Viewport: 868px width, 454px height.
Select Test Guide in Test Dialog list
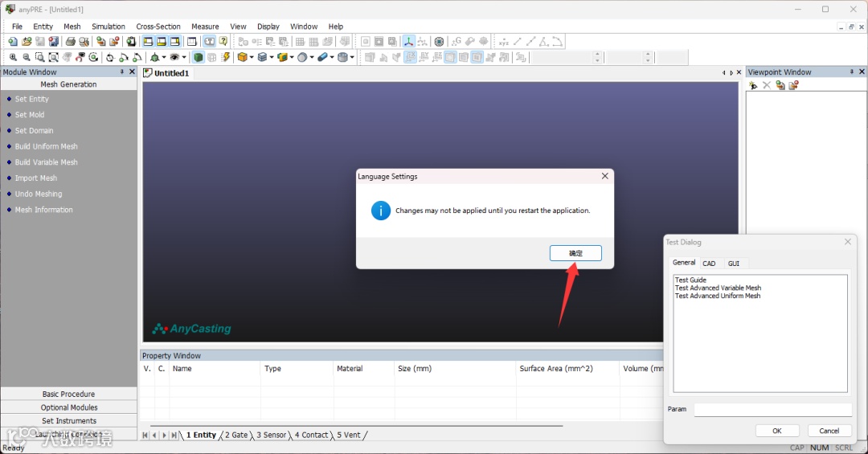[690, 280]
